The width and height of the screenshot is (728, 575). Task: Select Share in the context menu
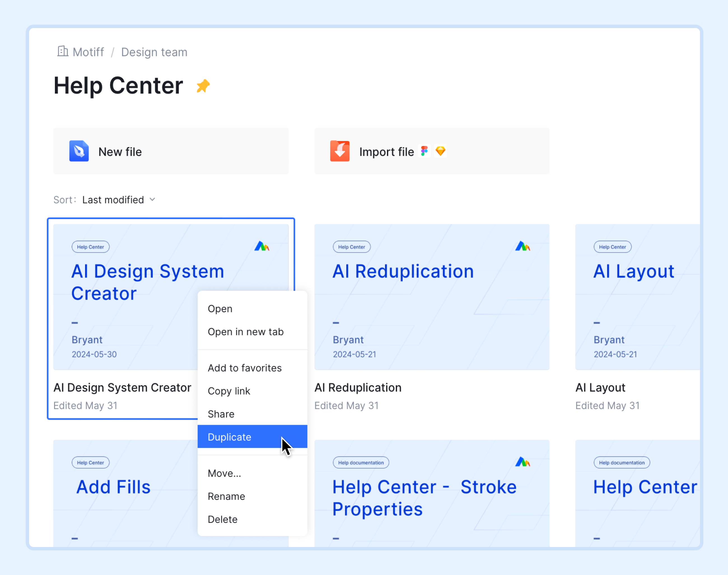252,414
